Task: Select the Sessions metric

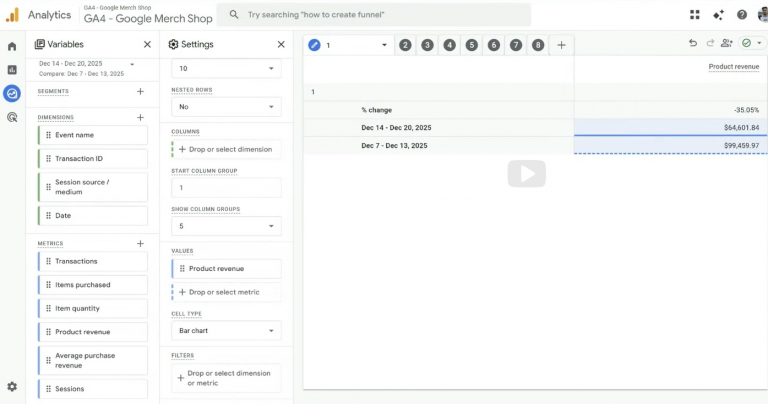Action: (93, 389)
